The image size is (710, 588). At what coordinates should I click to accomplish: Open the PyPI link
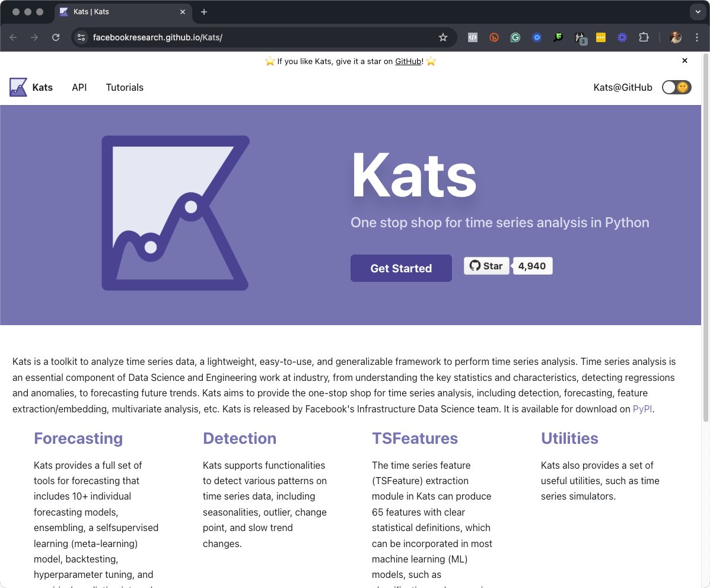point(642,408)
